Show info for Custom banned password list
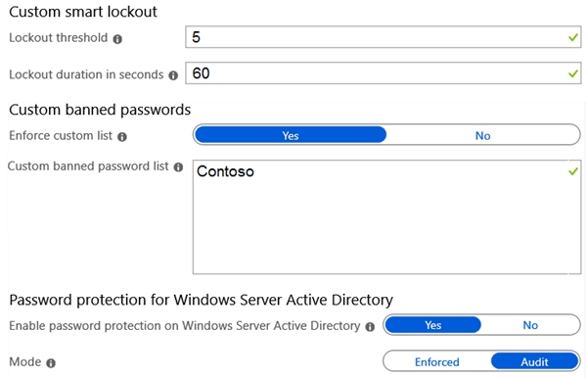 tap(178, 167)
